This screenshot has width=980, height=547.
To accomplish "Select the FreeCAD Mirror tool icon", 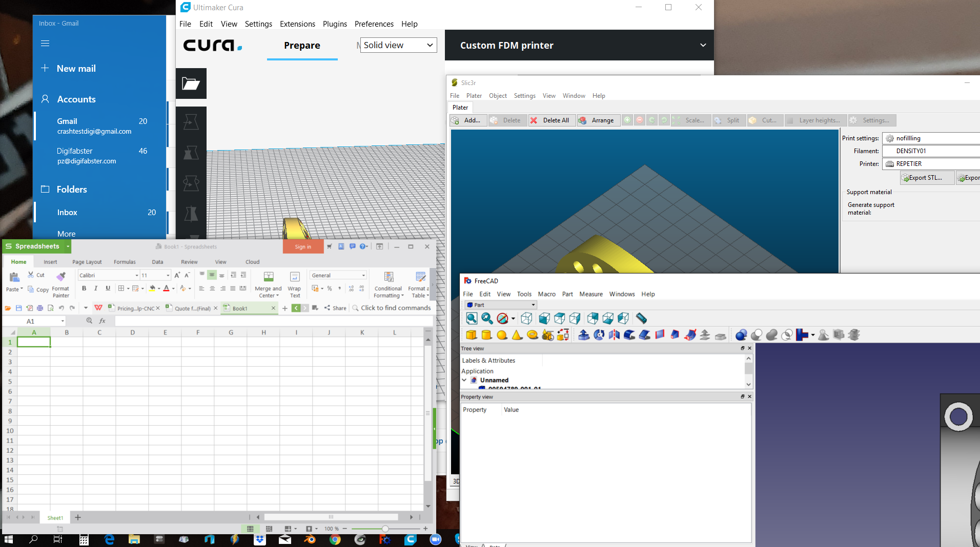I will pyautogui.click(x=614, y=335).
